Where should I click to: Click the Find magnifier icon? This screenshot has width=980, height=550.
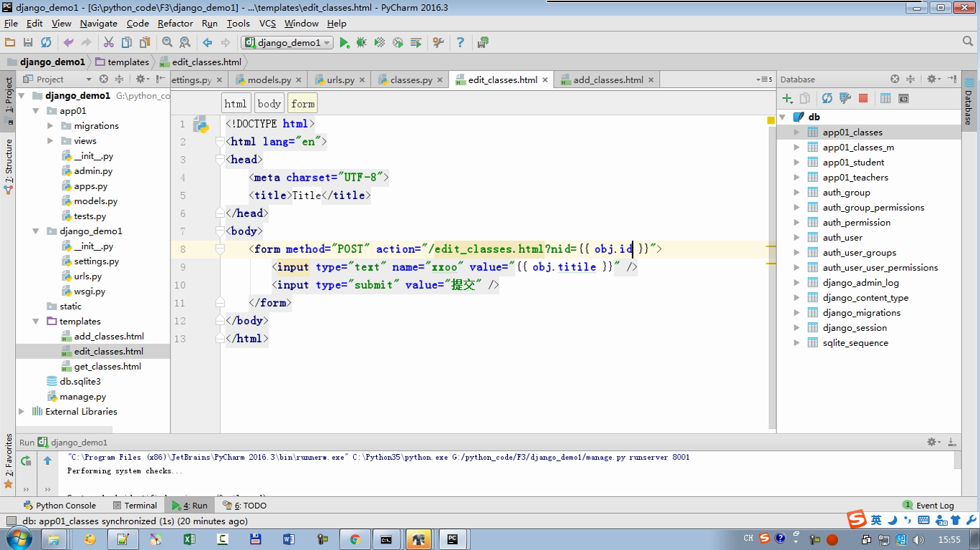pyautogui.click(x=167, y=43)
